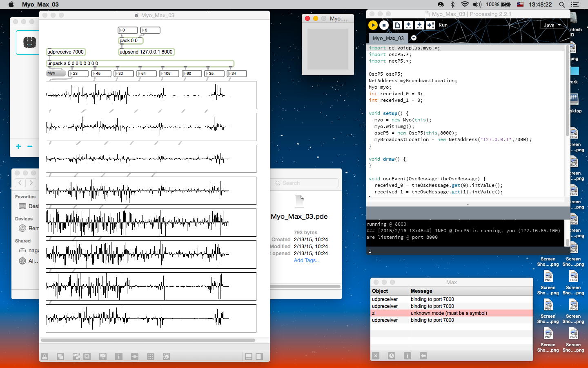Screen dimensions: 588x368
Task: Stop the running Processing sketch
Action: point(384,25)
